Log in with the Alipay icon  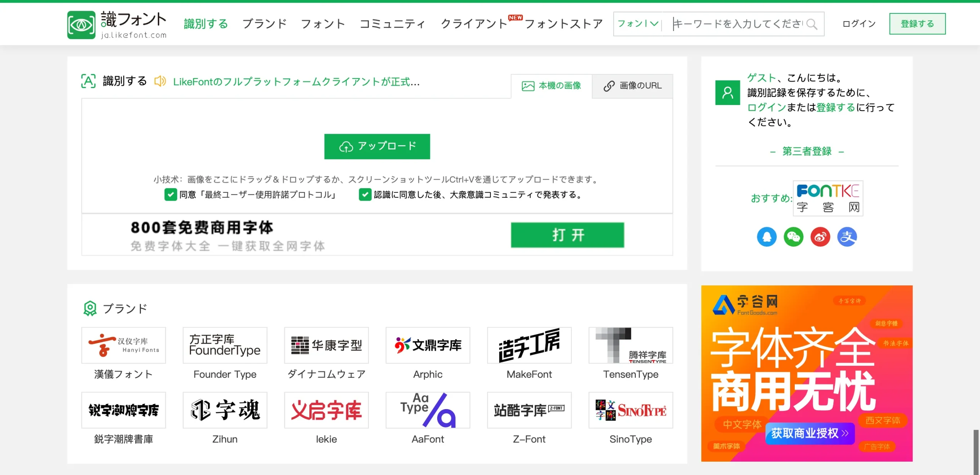[x=847, y=237]
